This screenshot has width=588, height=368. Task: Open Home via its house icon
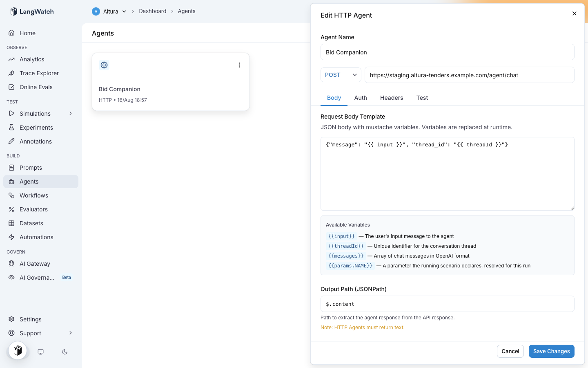click(11, 33)
